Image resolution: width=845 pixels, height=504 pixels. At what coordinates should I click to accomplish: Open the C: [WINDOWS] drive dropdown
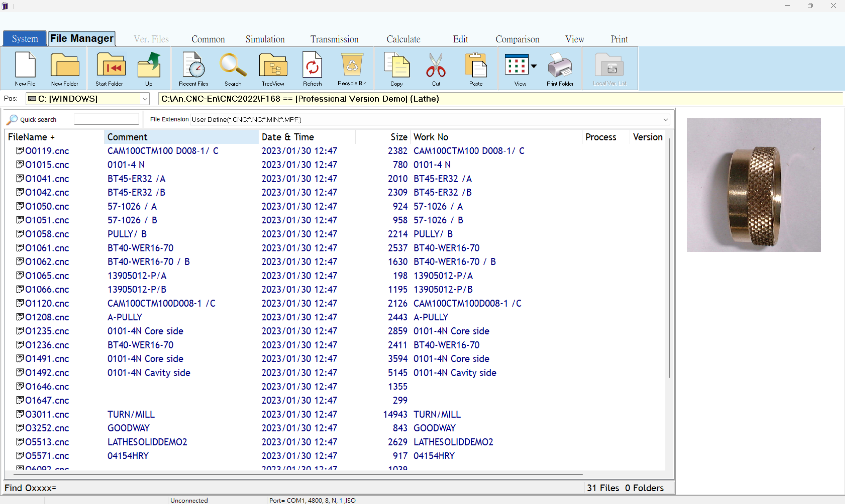click(x=145, y=99)
